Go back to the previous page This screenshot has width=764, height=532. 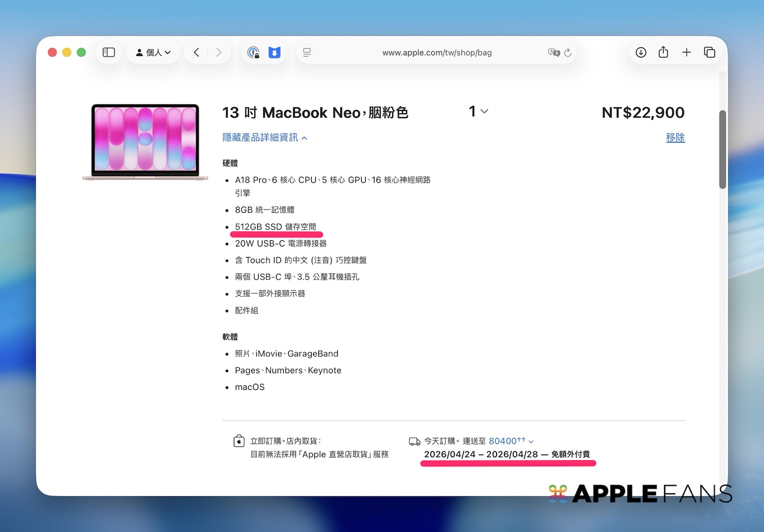coord(197,52)
